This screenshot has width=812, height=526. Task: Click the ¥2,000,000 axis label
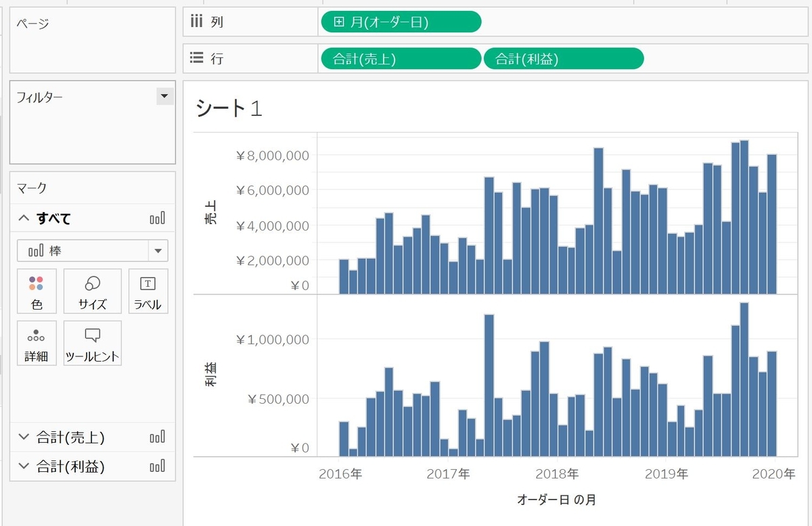[272, 260]
